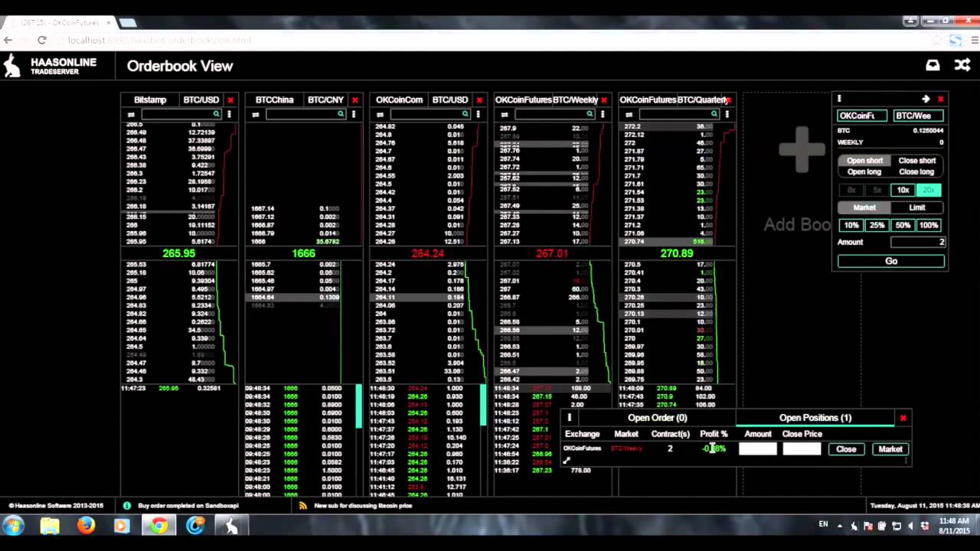Open the three-dot menu of BTCChina panel
Screen dimensions: 980x551
point(354,114)
